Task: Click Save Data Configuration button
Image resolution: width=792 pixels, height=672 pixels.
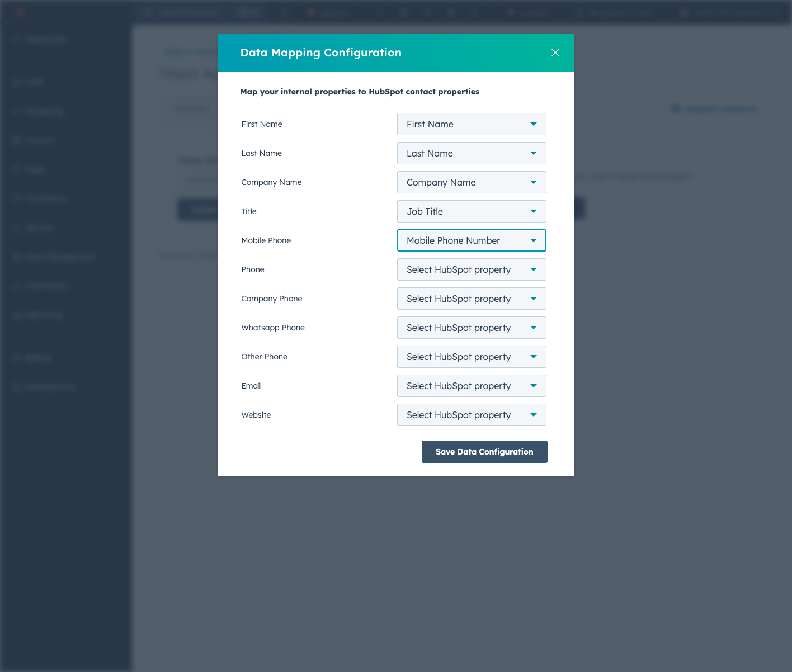Action: [484, 452]
